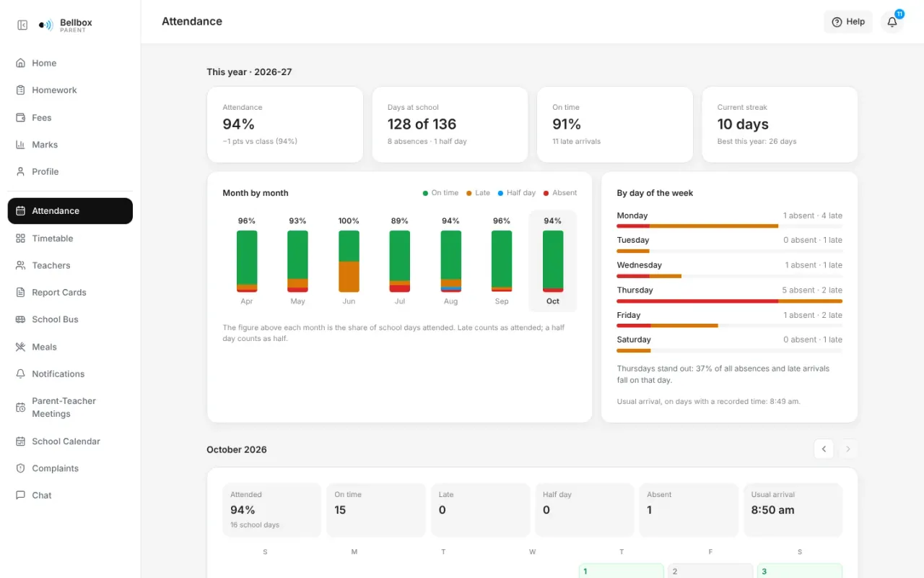Viewport: 924px width, 578px height.
Task: Go to next month with right chevron
Action: click(848, 449)
